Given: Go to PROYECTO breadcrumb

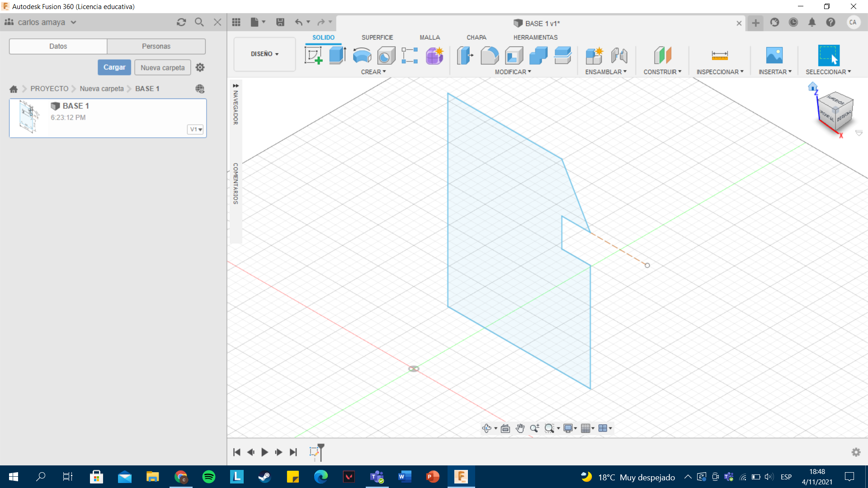Looking at the screenshot, I should (x=49, y=89).
